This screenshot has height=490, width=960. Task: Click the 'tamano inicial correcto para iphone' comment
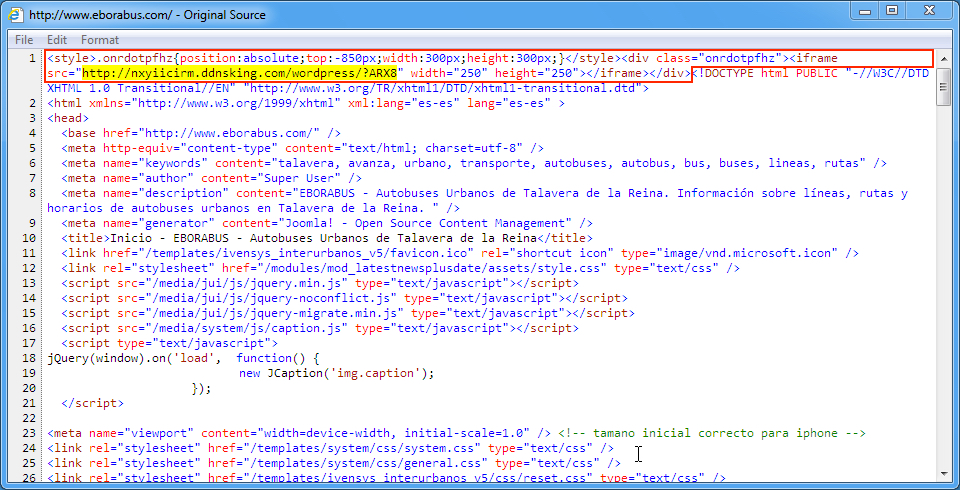click(x=712, y=433)
